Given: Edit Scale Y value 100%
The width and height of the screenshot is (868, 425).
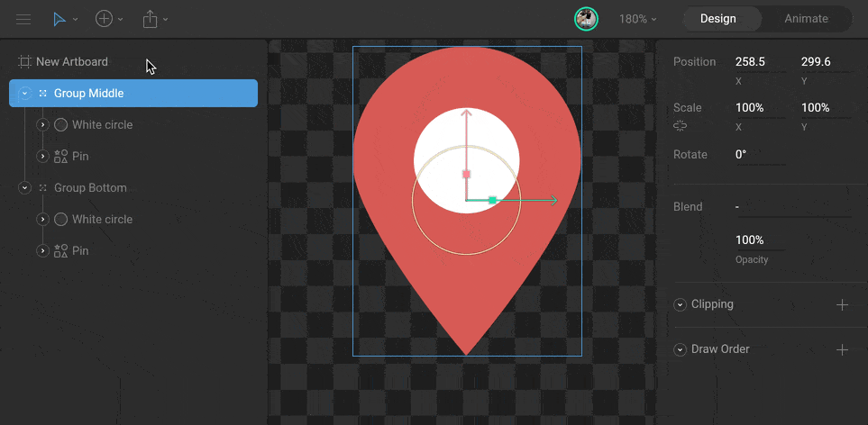Looking at the screenshot, I should (826, 108).
